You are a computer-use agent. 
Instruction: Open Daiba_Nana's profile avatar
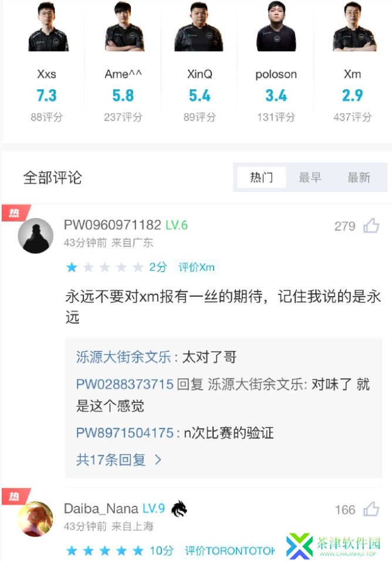tap(35, 519)
